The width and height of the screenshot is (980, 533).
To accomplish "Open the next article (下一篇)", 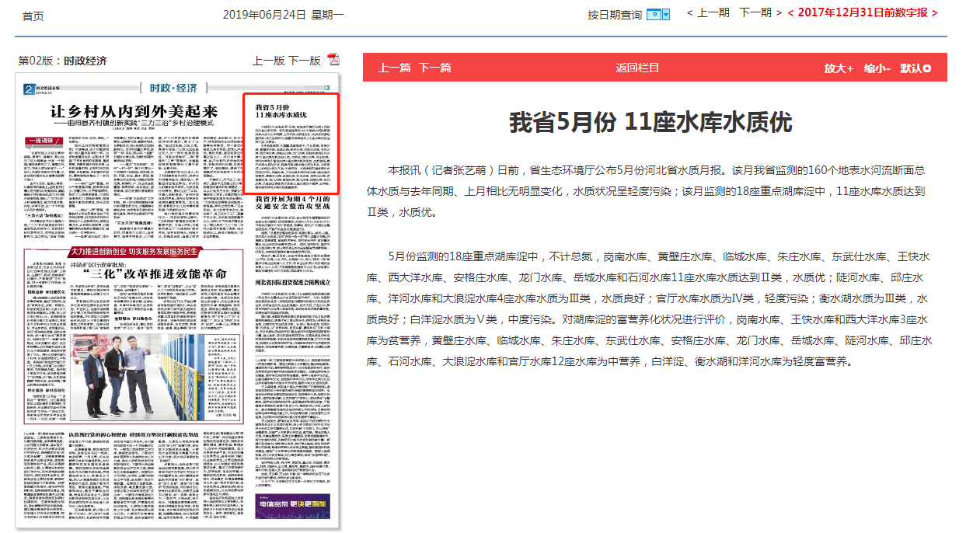I will [434, 68].
